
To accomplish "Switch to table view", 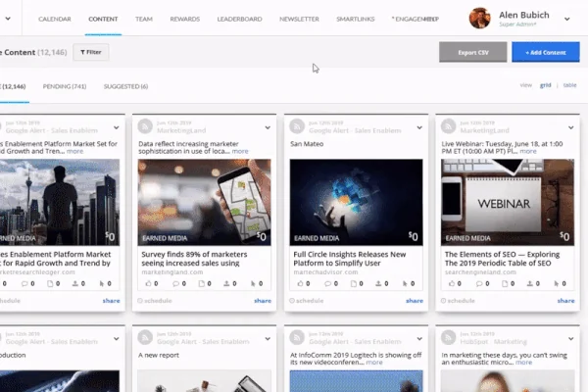I will click(x=569, y=85).
